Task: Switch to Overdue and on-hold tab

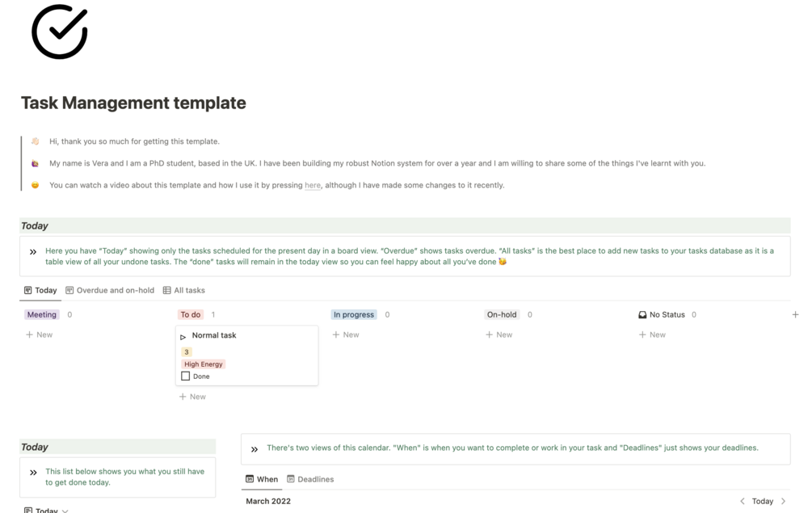Action: 110,290
